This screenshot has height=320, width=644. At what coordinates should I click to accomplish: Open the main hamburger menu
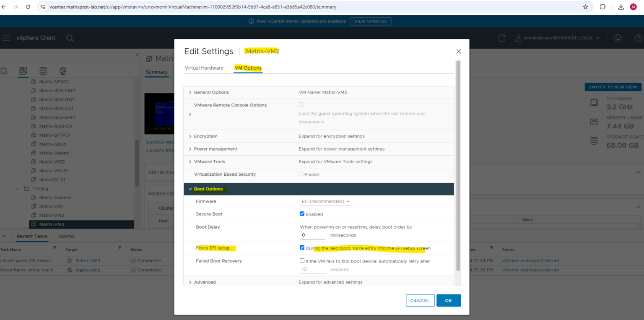click(6, 38)
